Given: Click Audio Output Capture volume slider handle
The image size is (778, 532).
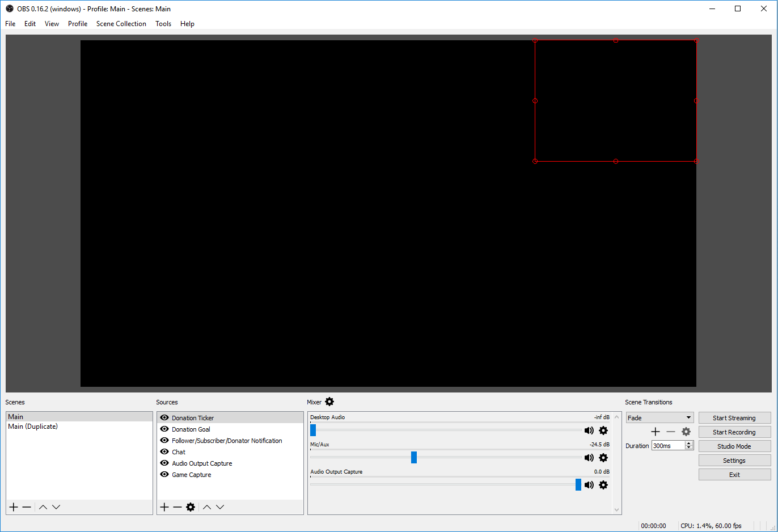Looking at the screenshot, I should click(578, 484).
